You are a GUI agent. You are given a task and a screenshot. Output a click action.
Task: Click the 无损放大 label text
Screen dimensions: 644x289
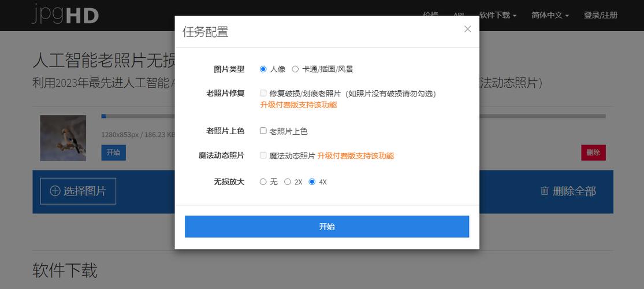tap(229, 181)
